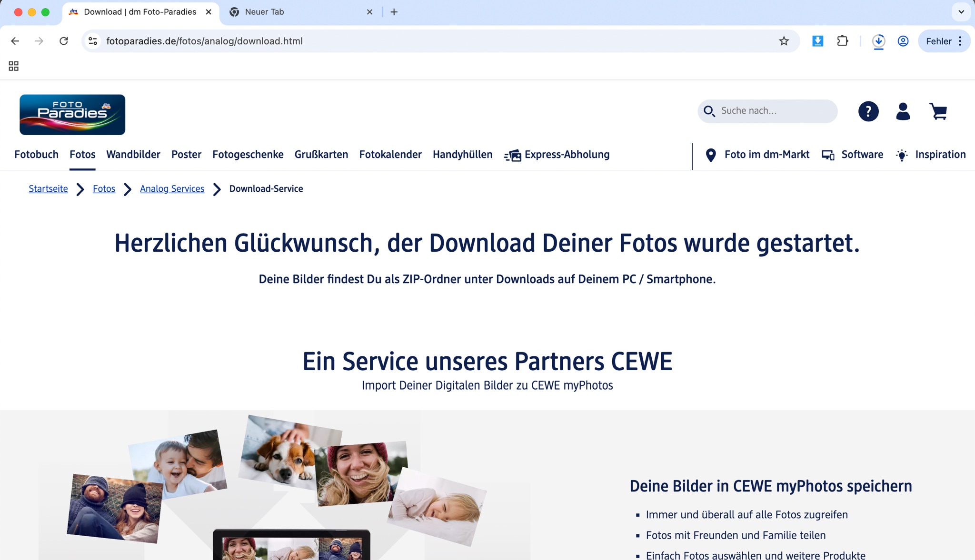Open Express-Abholung link

(x=567, y=155)
